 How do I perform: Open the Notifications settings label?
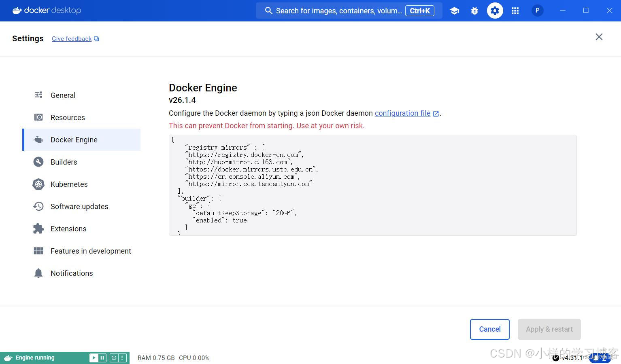point(72,273)
